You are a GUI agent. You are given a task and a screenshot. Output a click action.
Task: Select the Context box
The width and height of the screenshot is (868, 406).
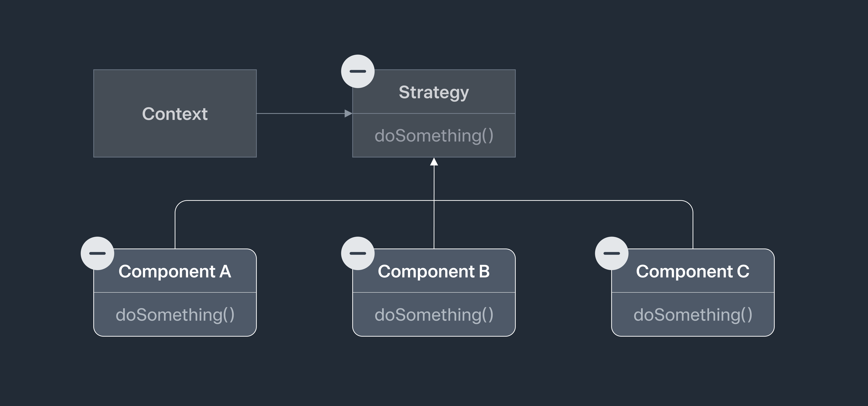(175, 113)
